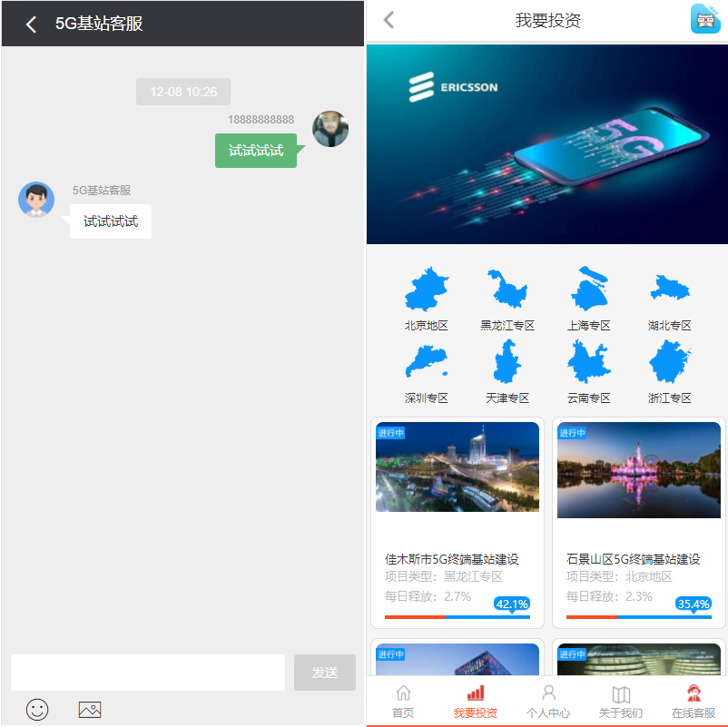
Task: Go to the 关于我们 tab
Action: tap(621, 702)
